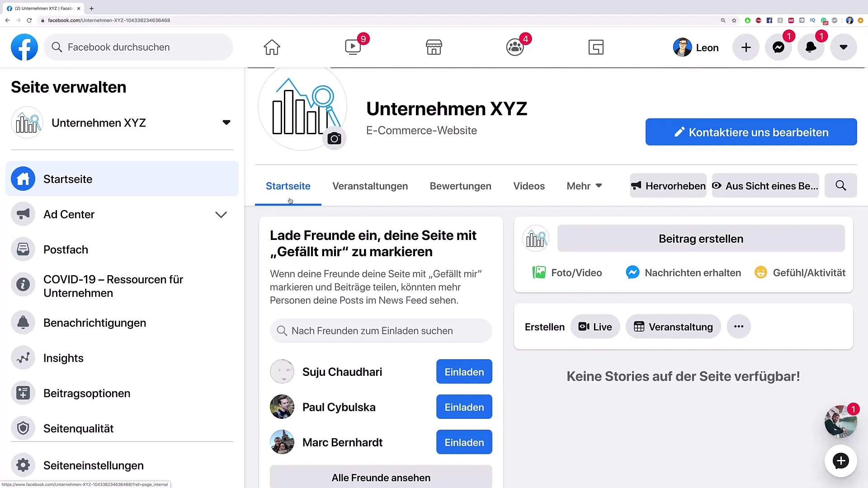
Task: Select the Startseite tab
Action: pos(288,186)
